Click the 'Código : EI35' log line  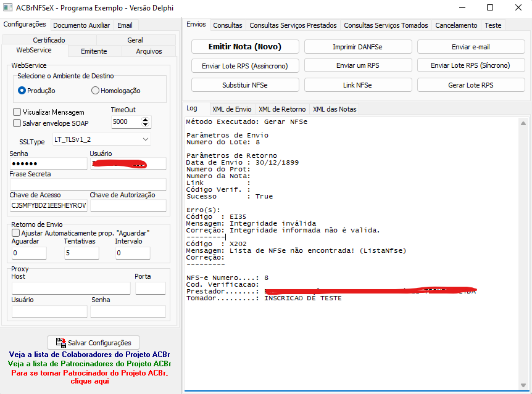pos(216,216)
